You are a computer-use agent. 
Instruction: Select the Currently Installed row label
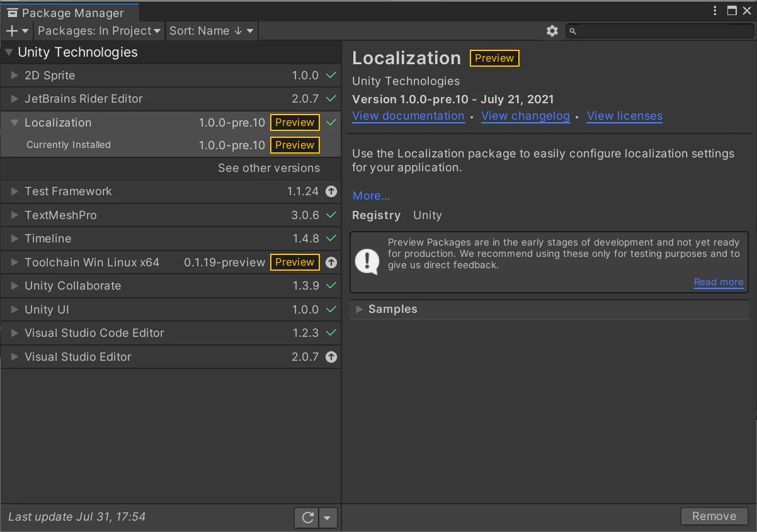69,145
